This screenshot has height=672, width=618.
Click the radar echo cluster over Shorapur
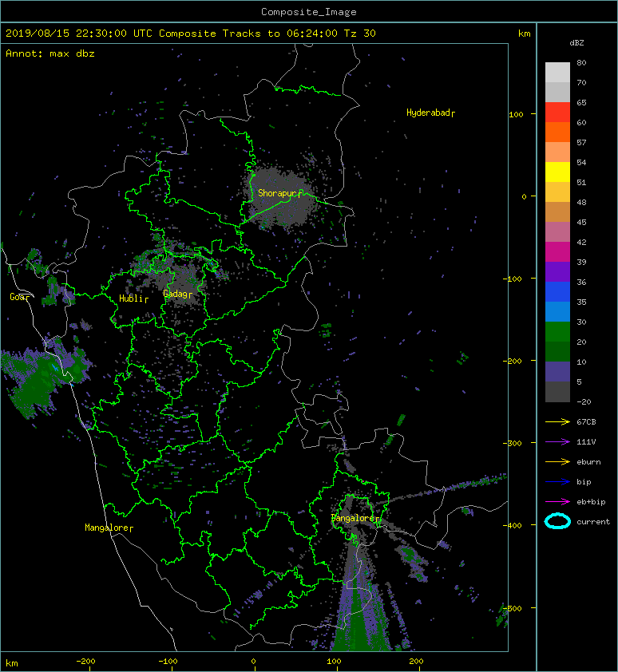(281, 197)
